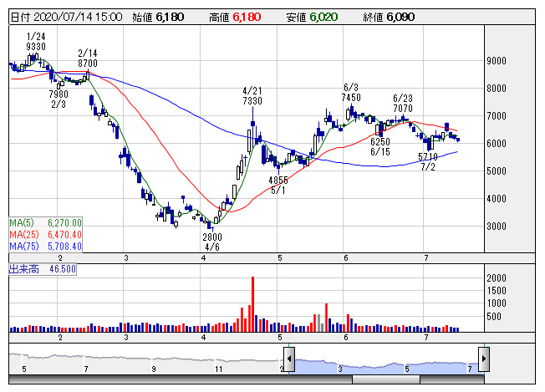Select the 4/21 7330 high annotation
Viewport: 545px width, 392px height.
[252, 96]
